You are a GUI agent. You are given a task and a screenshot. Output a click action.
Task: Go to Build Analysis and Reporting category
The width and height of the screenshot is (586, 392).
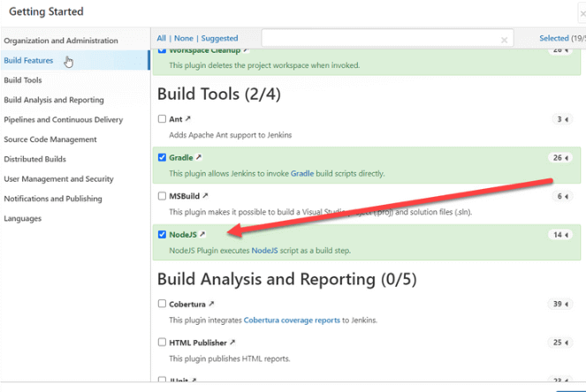coord(54,100)
